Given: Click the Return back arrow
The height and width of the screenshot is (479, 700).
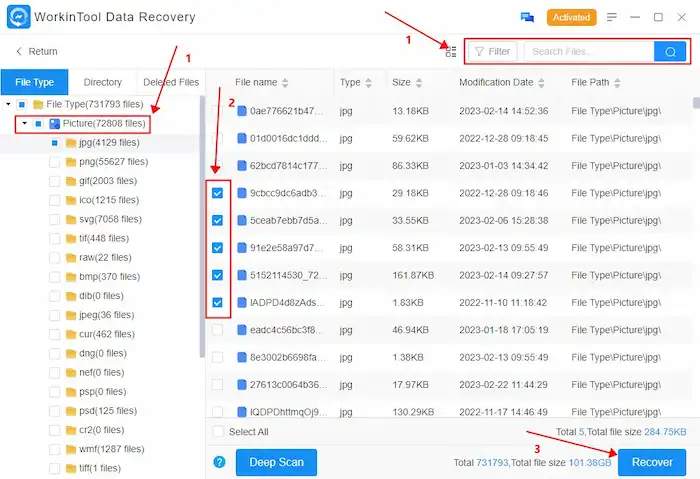Looking at the screenshot, I should [19, 51].
